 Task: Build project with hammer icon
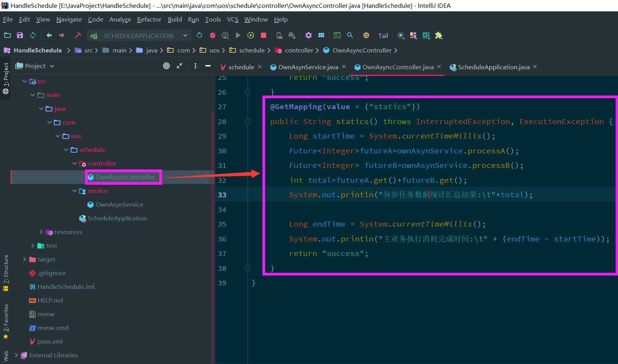point(78,35)
